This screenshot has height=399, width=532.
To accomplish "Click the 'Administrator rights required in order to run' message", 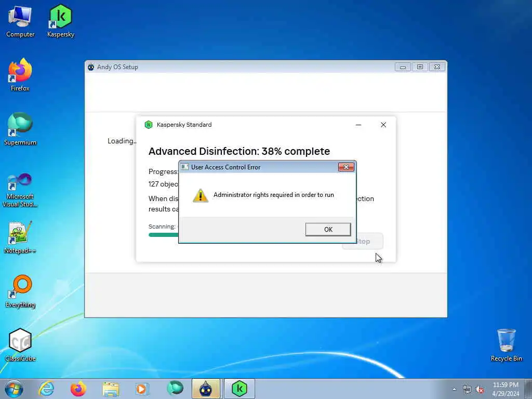I will tap(273, 195).
